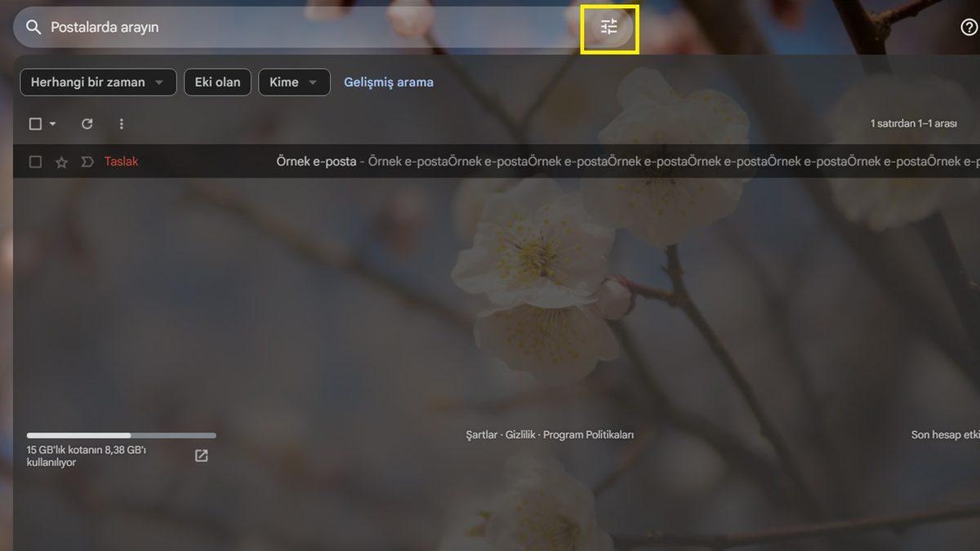Click the storage usage progress bar
Viewport: 980px width, 551px height.
(x=121, y=436)
